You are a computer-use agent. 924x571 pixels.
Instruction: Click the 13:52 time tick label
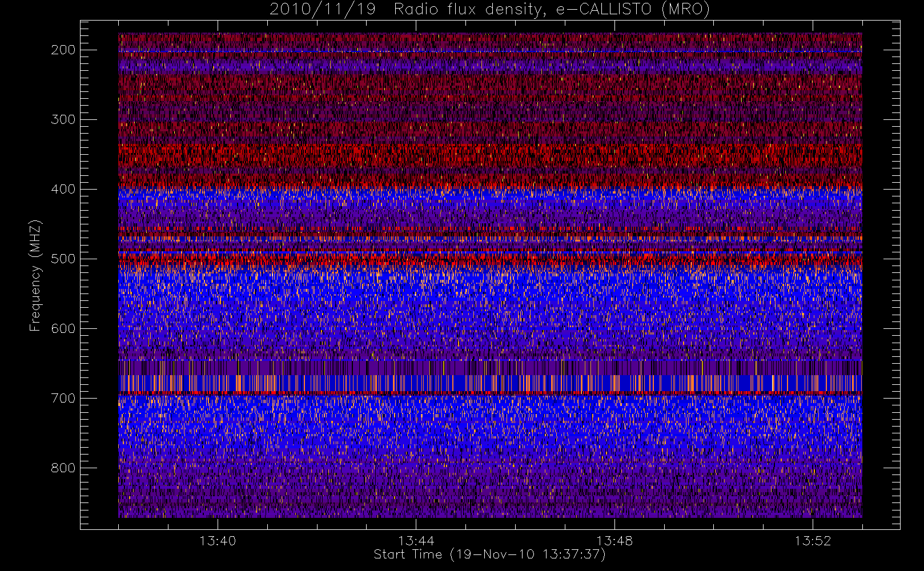click(x=813, y=541)
